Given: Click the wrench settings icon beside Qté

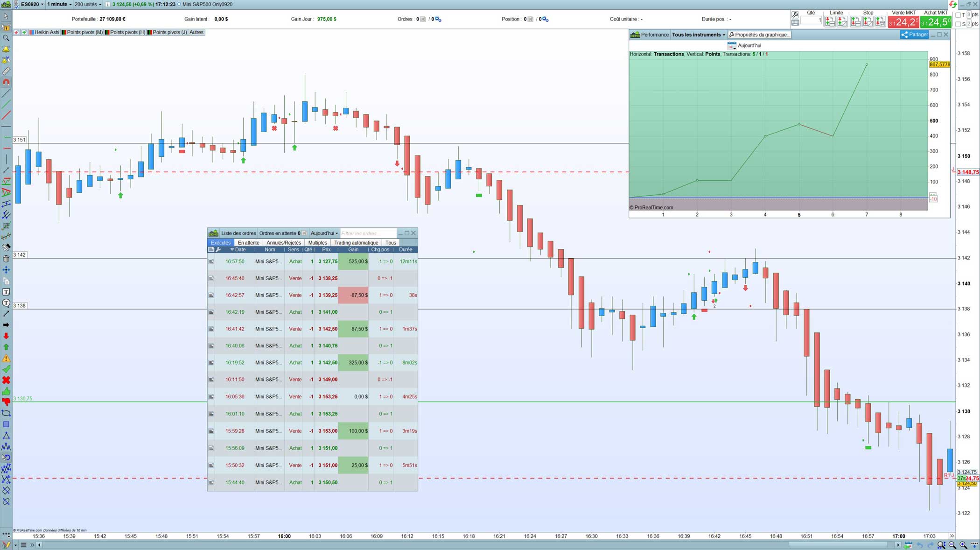Looking at the screenshot, I should (x=795, y=14).
